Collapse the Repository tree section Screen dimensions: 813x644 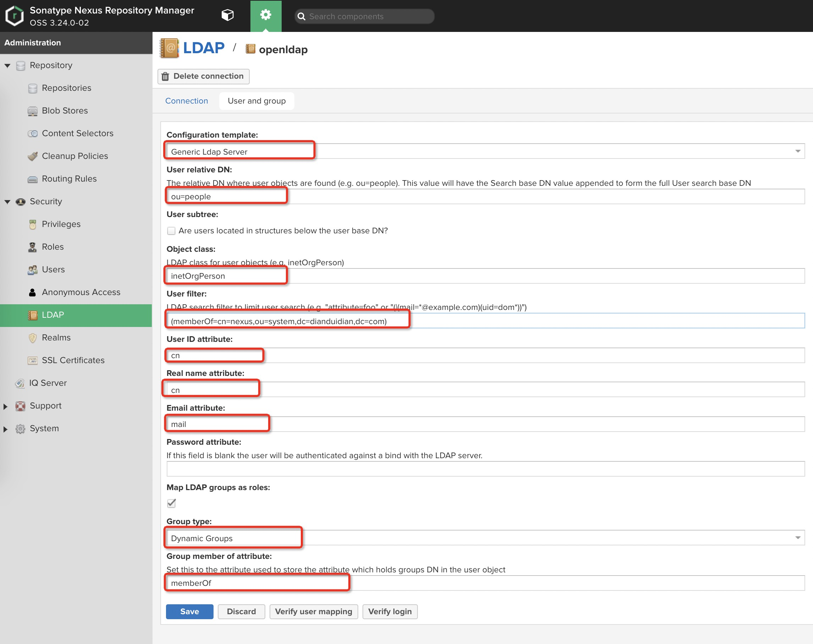(x=7, y=66)
